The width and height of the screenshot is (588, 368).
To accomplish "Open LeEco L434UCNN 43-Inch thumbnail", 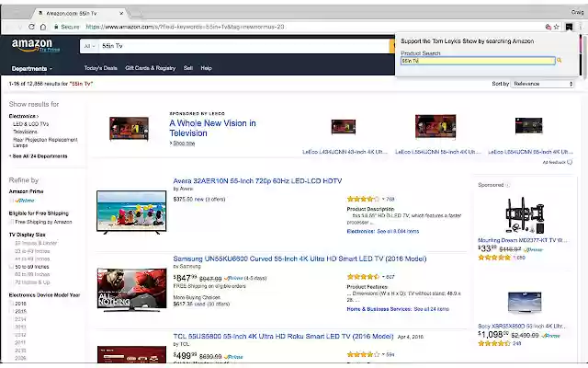I will (344, 127).
